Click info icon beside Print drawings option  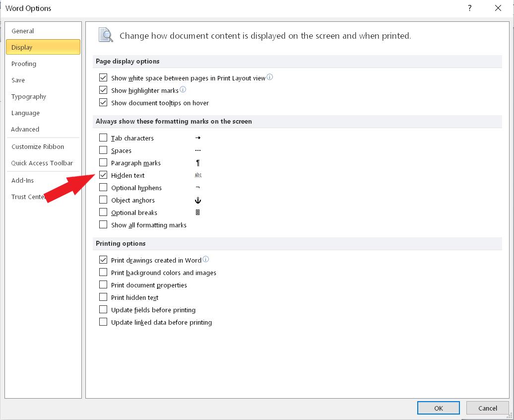point(205,259)
